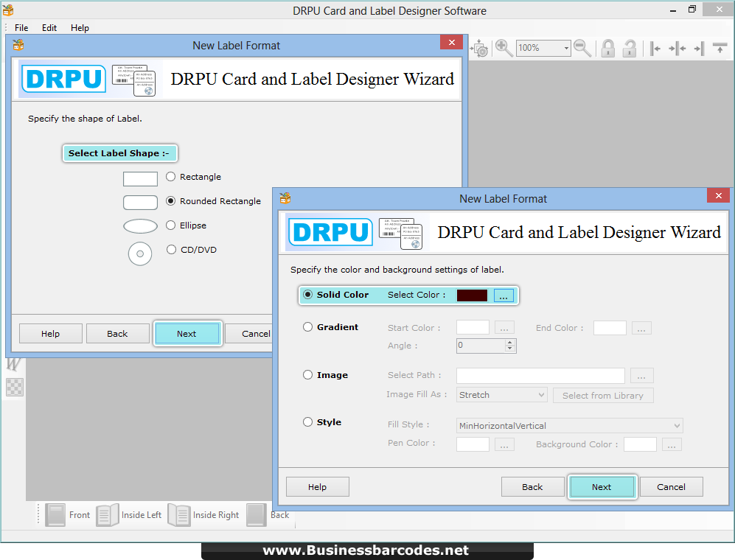Open the Help menu
This screenshot has width=735, height=560.
(80, 28)
